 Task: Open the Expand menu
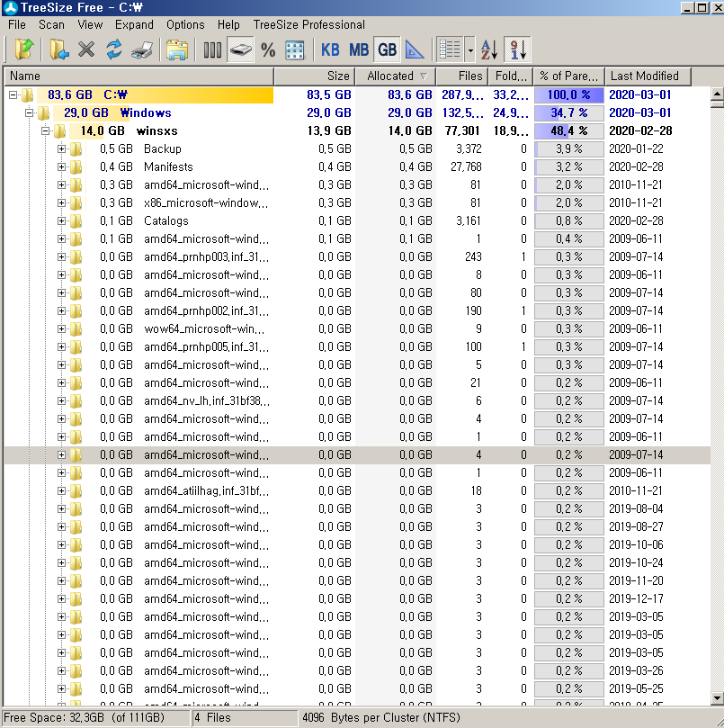click(134, 24)
